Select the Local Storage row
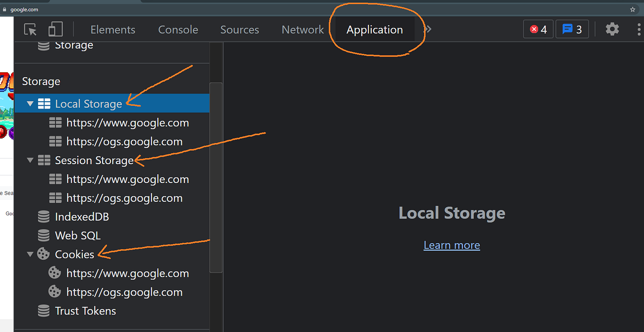 coord(112,103)
